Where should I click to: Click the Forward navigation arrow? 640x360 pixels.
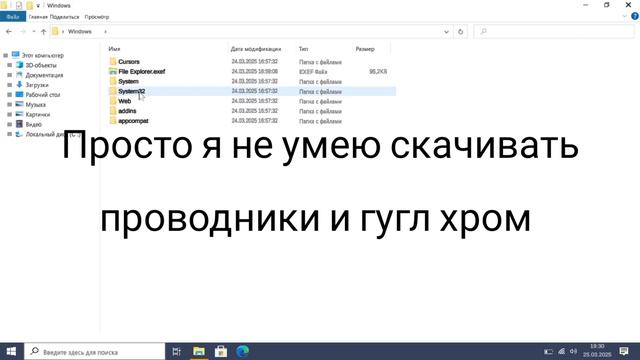(23, 31)
